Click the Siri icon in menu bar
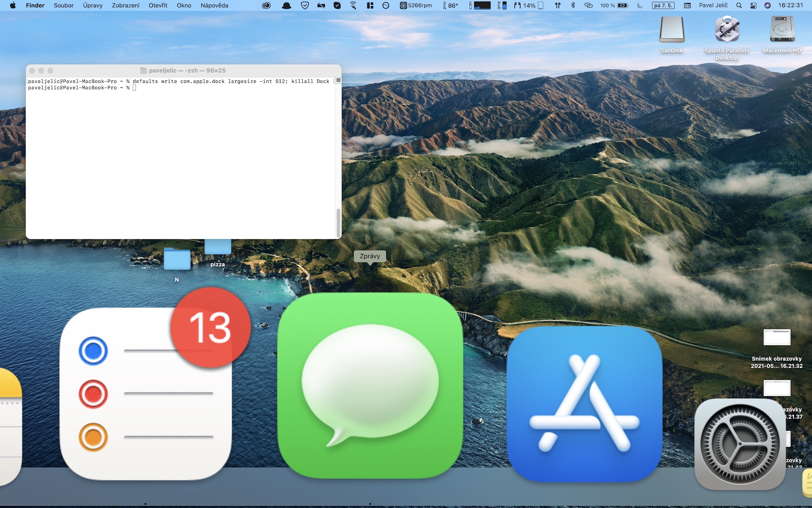The width and height of the screenshot is (812, 508). pos(768,5)
